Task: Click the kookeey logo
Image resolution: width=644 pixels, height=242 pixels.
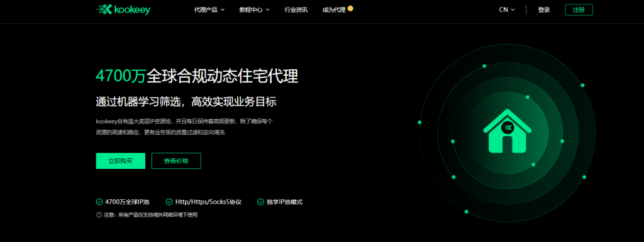Action: tap(124, 9)
